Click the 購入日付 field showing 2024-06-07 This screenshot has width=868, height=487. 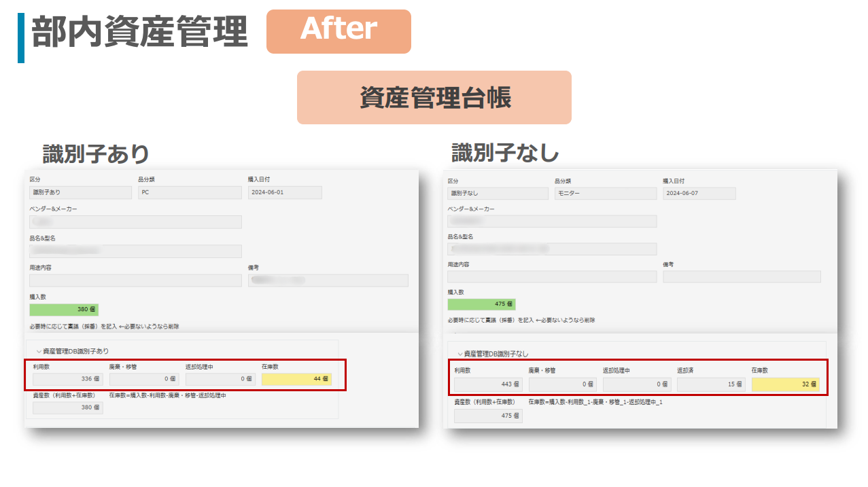pos(699,194)
